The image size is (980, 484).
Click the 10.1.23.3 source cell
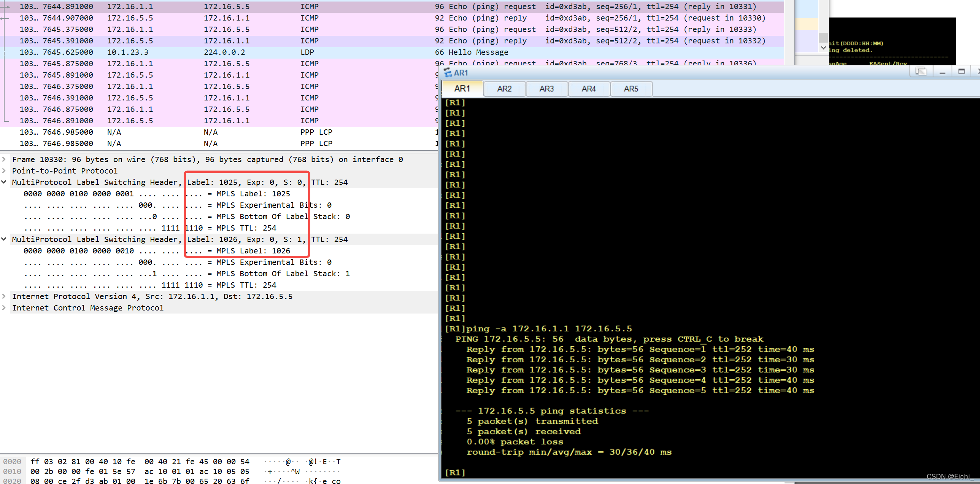coord(128,52)
